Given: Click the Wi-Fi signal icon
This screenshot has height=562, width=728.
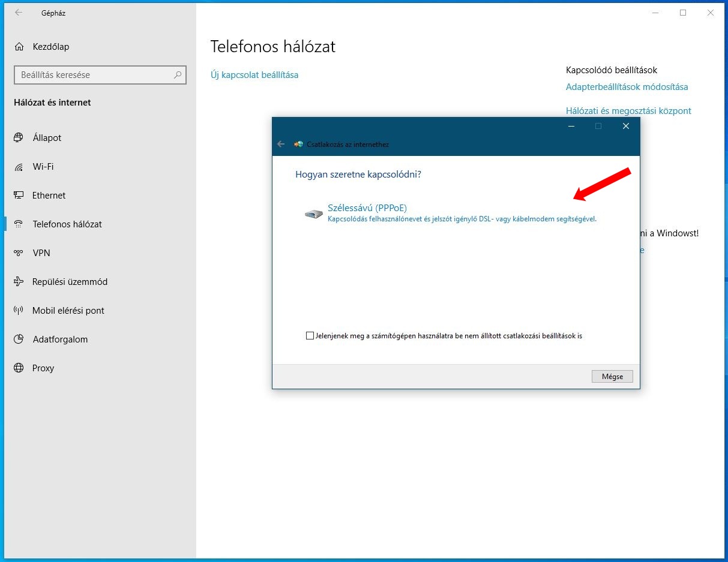Looking at the screenshot, I should 19,167.
